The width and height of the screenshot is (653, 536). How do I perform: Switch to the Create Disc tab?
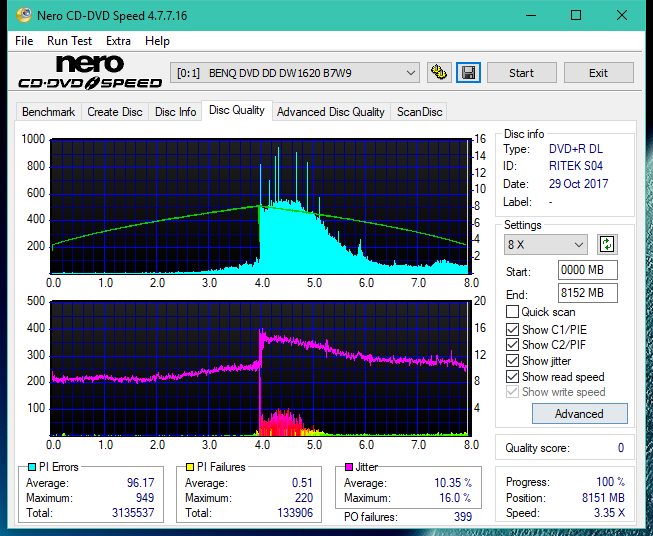click(115, 112)
